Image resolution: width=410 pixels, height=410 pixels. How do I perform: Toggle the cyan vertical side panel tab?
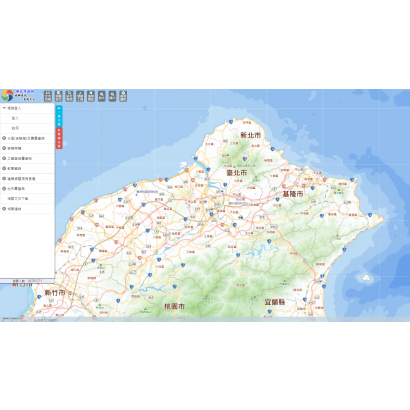[x=59, y=116]
